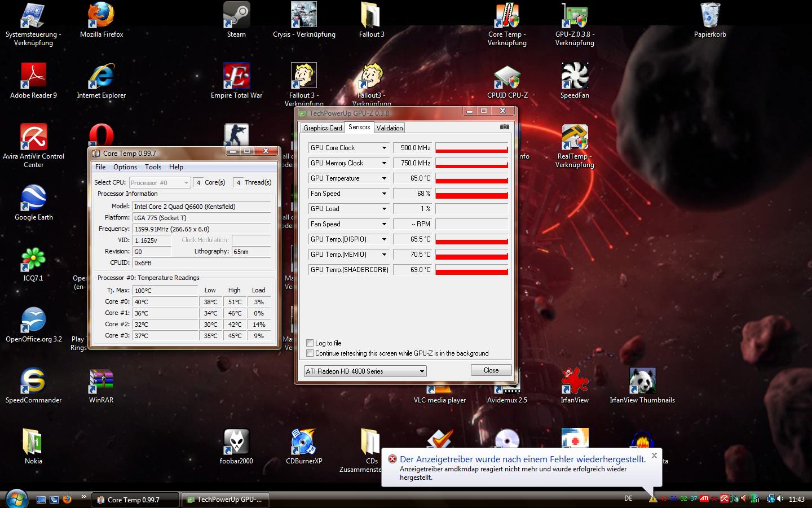Viewport: 812px width, 508px height.
Task: Click the volume speaker tray icon
Action: tap(780, 499)
